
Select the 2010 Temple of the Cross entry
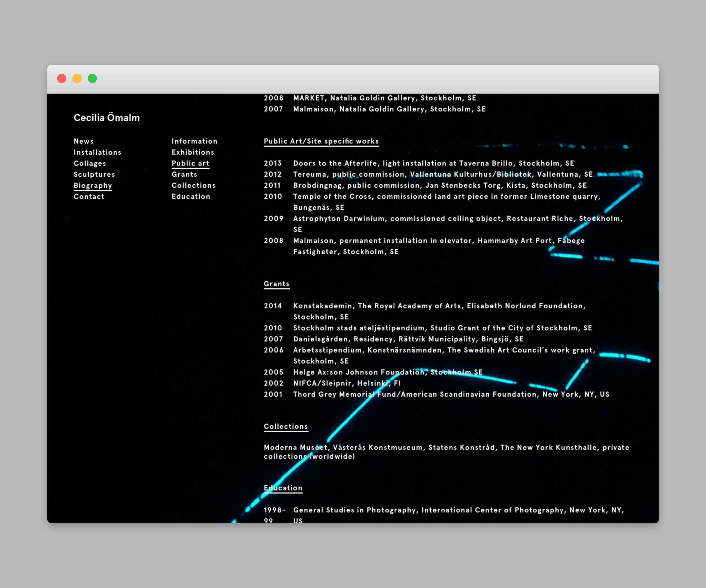tap(432, 202)
